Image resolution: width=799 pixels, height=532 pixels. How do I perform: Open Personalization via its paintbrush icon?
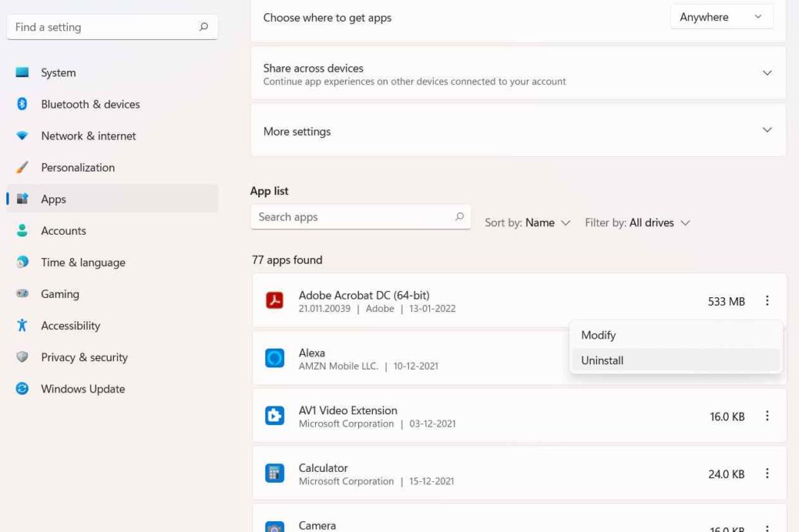22,167
